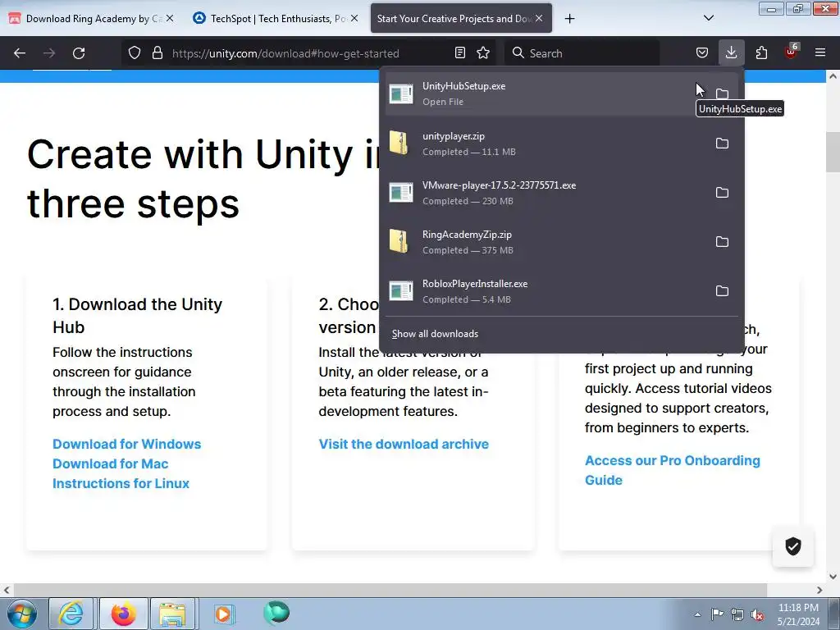
Task: Show hidden system tray icons
Action: [x=697, y=614]
